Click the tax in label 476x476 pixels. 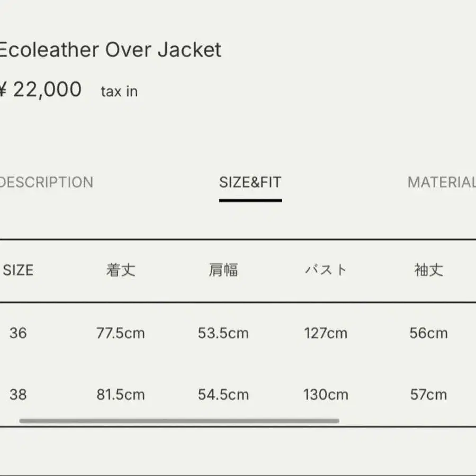pyautogui.click(x=119, y=91)
